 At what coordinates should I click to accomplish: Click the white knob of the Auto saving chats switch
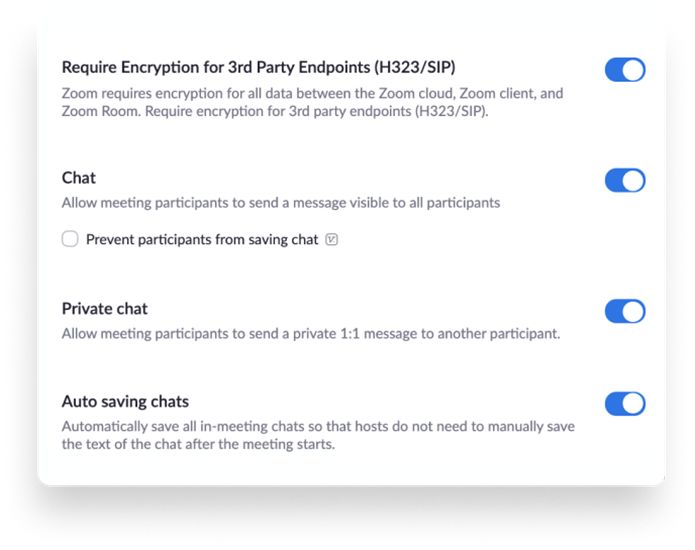[x=633, y=404]
